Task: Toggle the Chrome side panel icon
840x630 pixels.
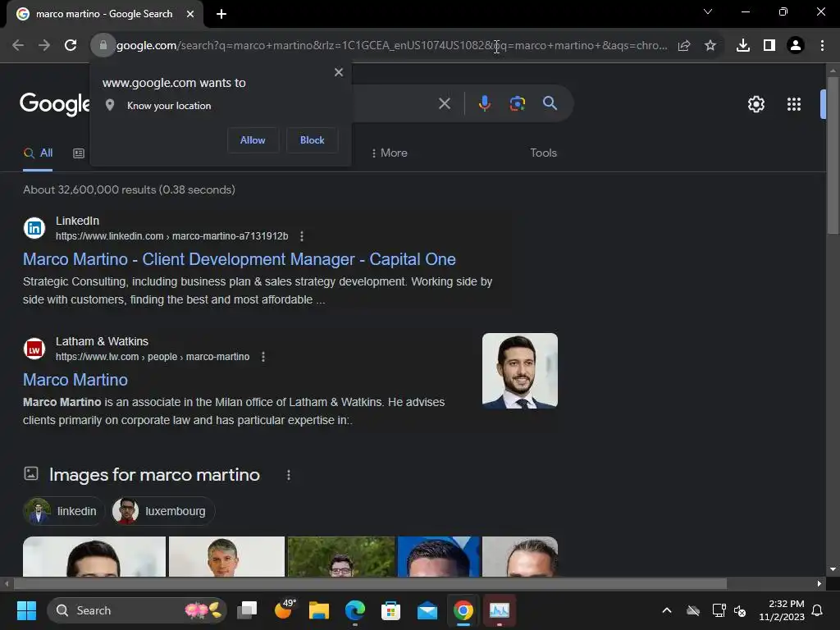Action: coord(769,46)
